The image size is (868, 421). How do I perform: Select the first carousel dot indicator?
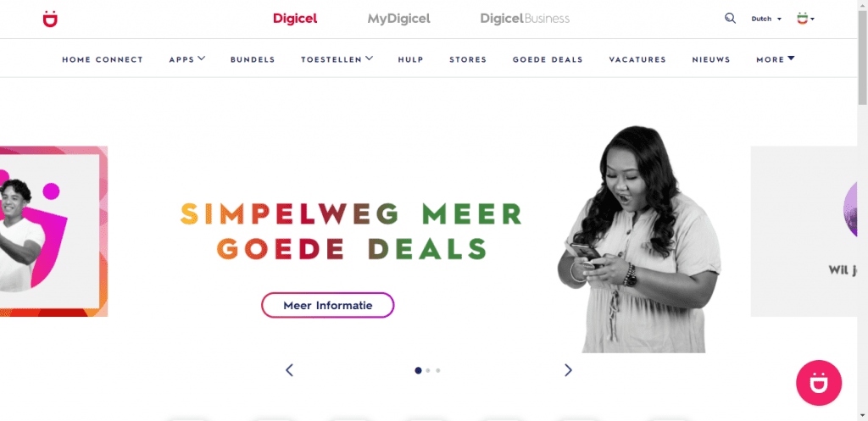[418, 370]
